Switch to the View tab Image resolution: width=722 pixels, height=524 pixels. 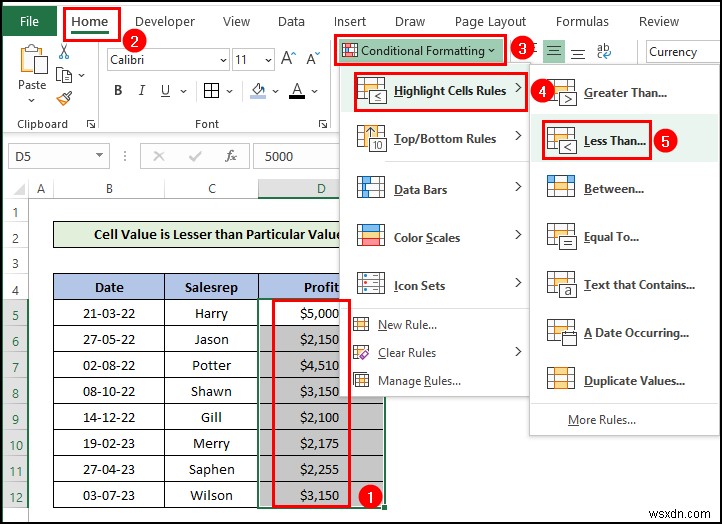[x=236, y=22]
